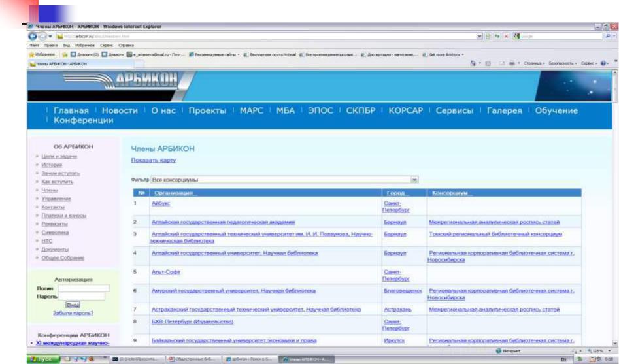Open the Вид menu
The image size is (619, 364).
point(66,45)
